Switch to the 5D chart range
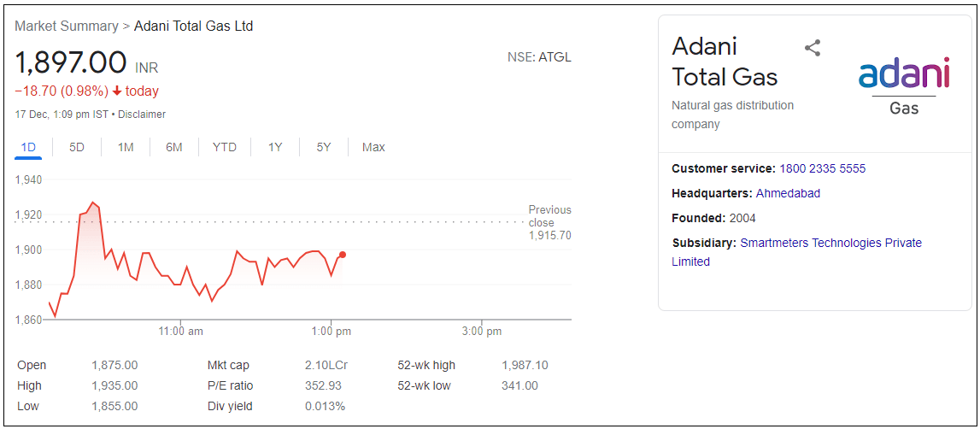The width and height of the screenshot is (980, 429). (x=77, y=147)
